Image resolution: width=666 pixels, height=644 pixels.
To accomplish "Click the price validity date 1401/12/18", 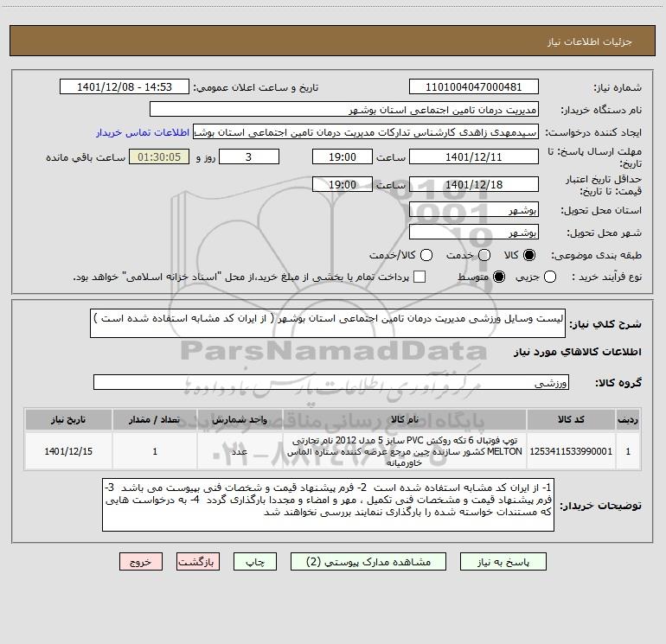I will pyautogui.click(x=474, y=184).
